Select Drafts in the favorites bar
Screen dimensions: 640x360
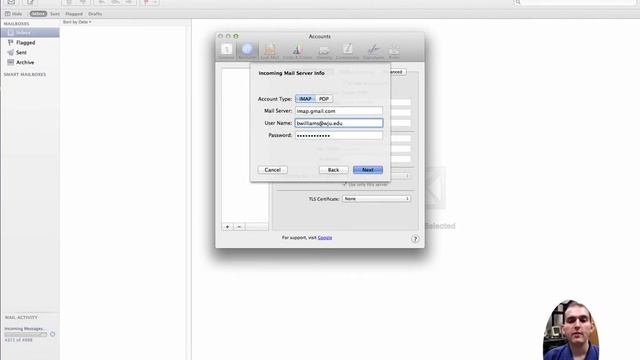[x=95, y=14]
